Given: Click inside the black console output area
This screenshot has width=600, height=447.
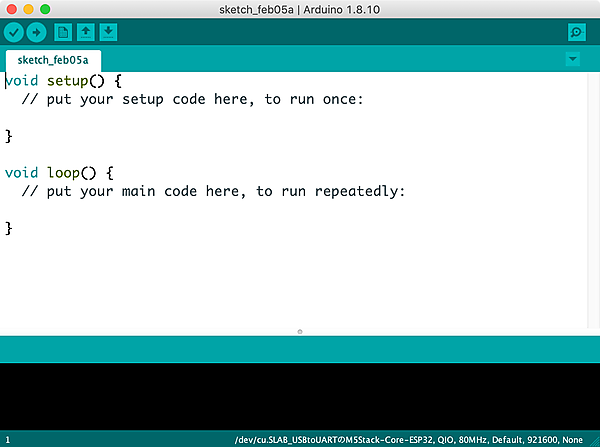Looking at the screenshot, I should coord(300,395).
